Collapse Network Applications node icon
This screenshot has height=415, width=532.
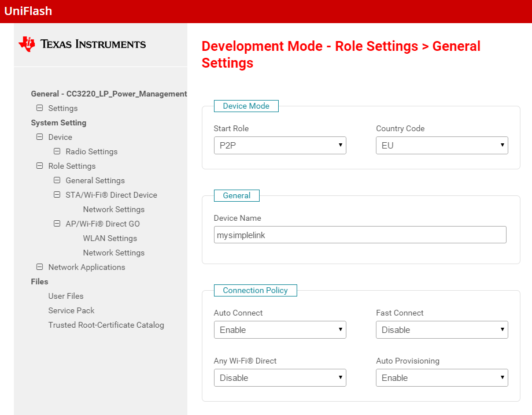click(x=40, y=267)
